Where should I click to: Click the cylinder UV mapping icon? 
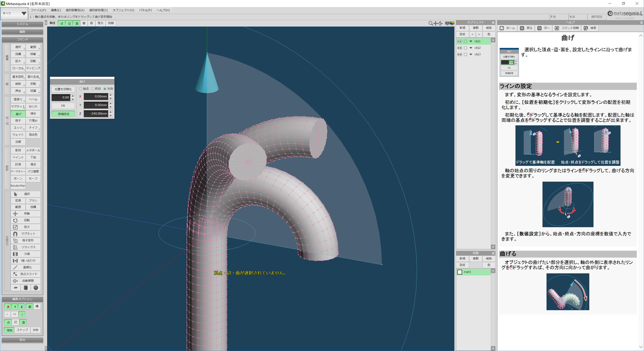(x=25, y=288)
